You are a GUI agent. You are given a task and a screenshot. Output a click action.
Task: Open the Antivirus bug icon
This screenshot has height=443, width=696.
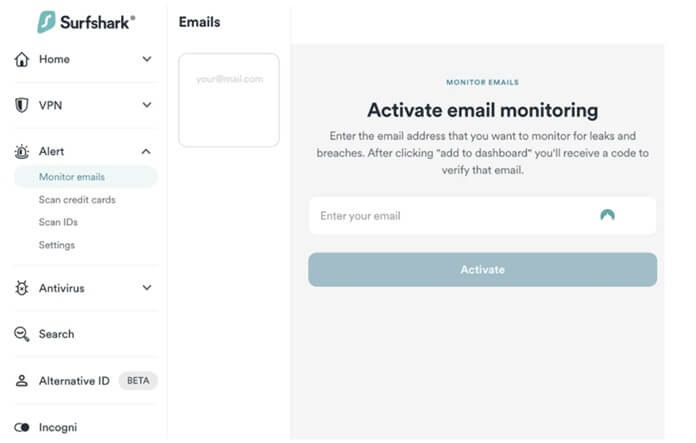(x=21, y=288)
